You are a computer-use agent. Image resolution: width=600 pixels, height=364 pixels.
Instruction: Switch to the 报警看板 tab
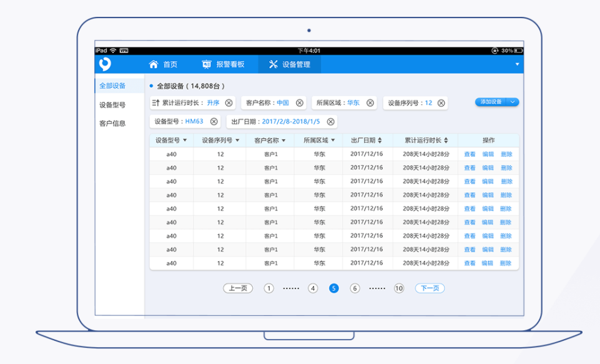223,64
